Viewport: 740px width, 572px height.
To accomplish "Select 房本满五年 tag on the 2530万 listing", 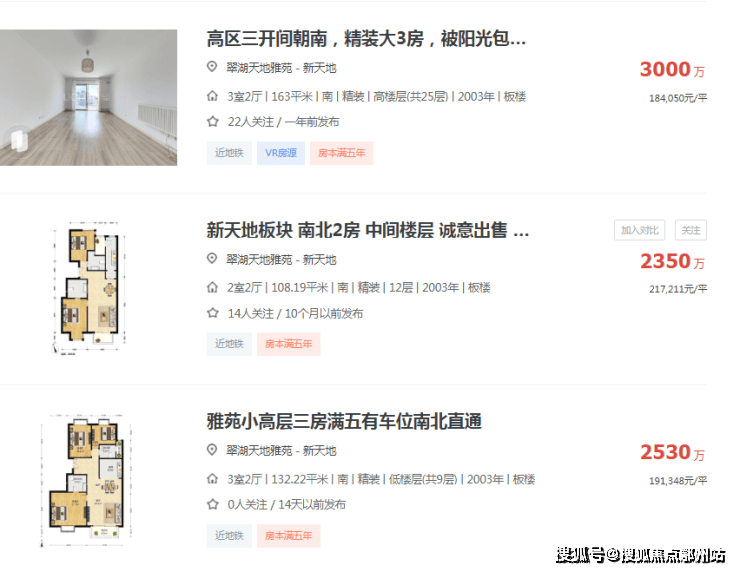I will [x=288, y=536].
